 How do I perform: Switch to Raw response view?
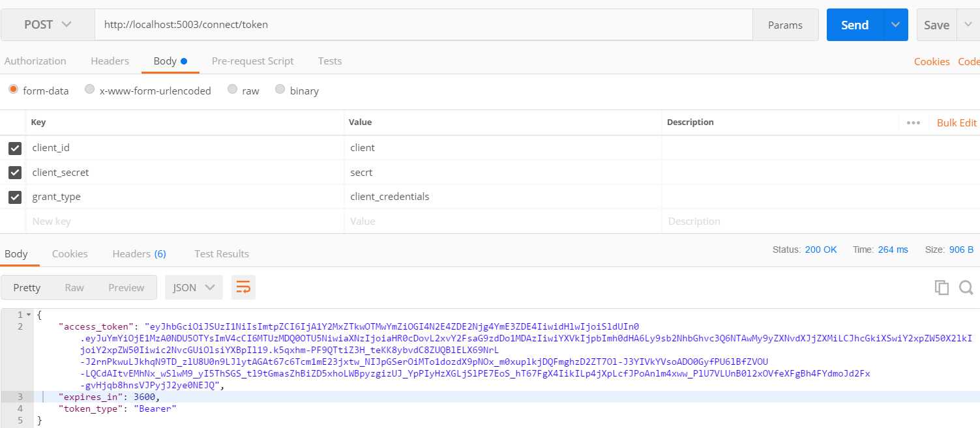[74, 287]
